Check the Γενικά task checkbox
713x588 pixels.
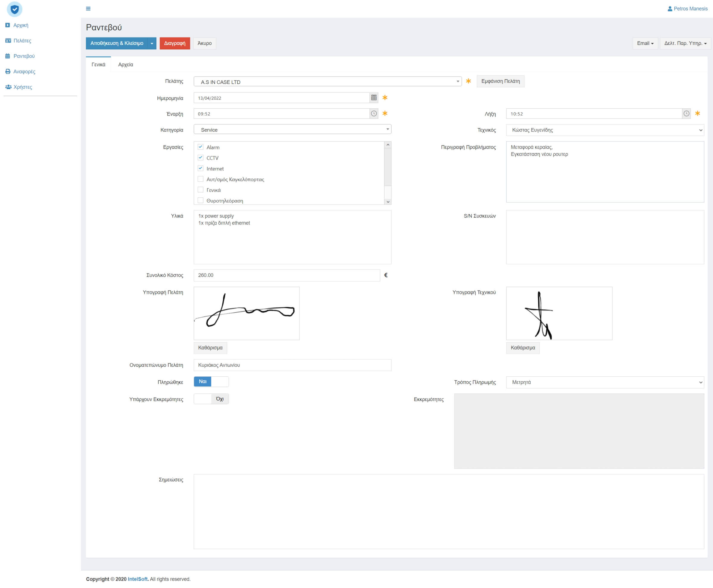point(201,190)
